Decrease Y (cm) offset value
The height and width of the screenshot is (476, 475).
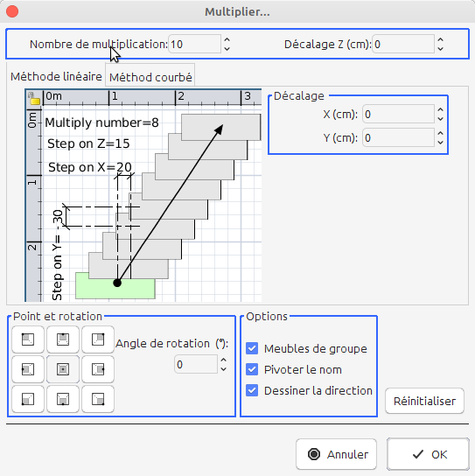click(x=440, y=143)
